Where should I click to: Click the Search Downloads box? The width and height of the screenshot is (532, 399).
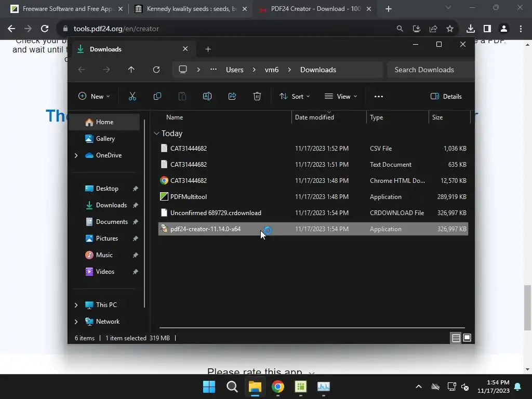430,70
